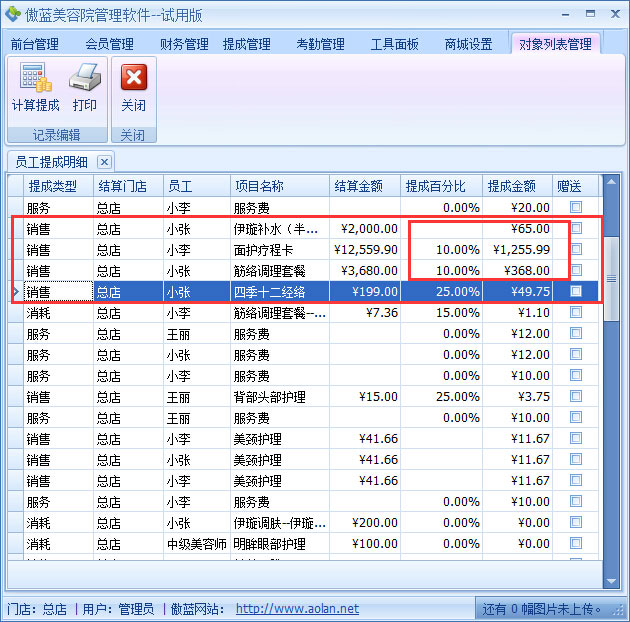Viewport: 630px width, 622px height.
Task: Open the www.aolan.net website link
Action: click(x=297, y=608)
